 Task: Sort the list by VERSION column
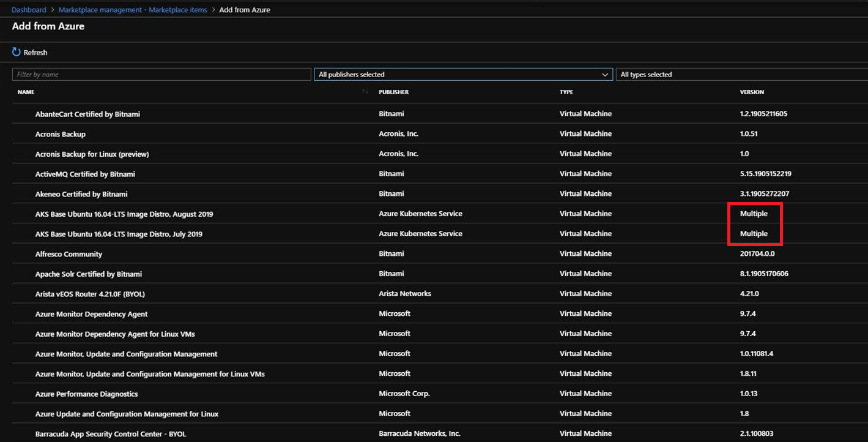coord(752,92)
